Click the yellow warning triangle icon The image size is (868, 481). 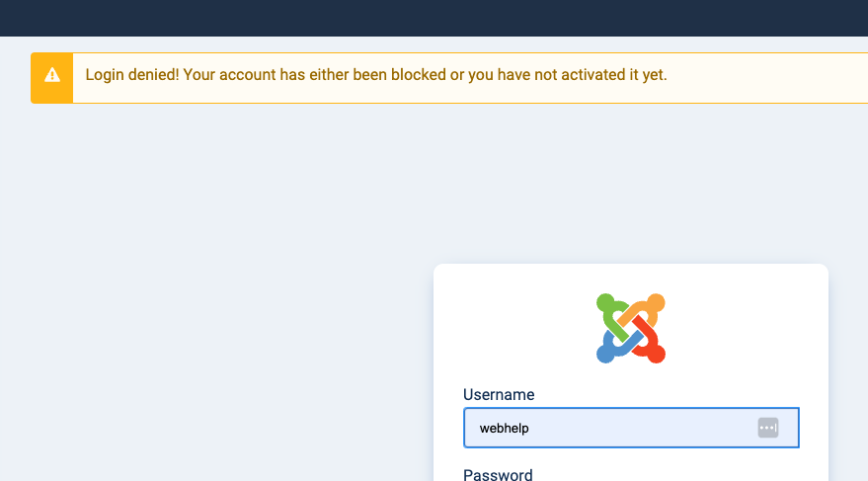(52, 75)
